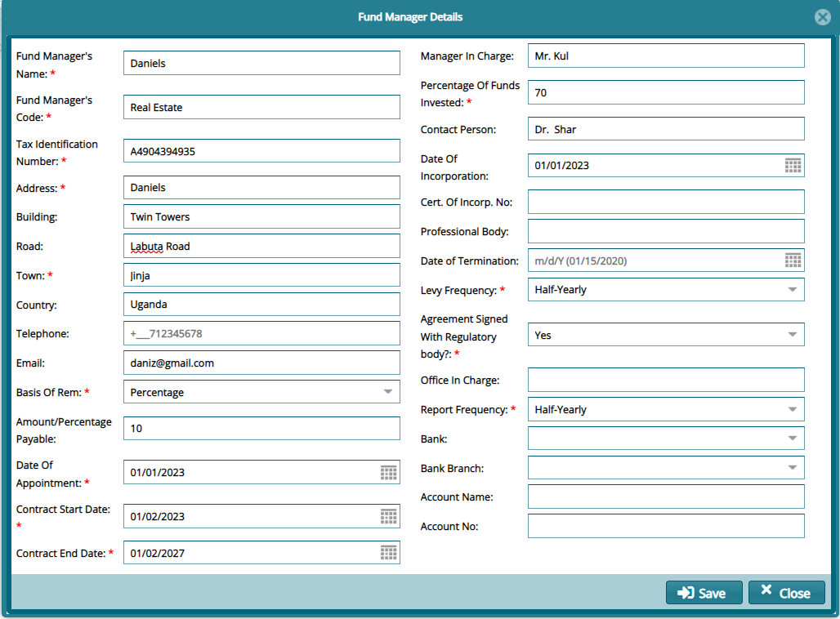The height and width of the screenshot is (619, 840).
Task: Focus the Professional Body field
Action: coord(666,231)
